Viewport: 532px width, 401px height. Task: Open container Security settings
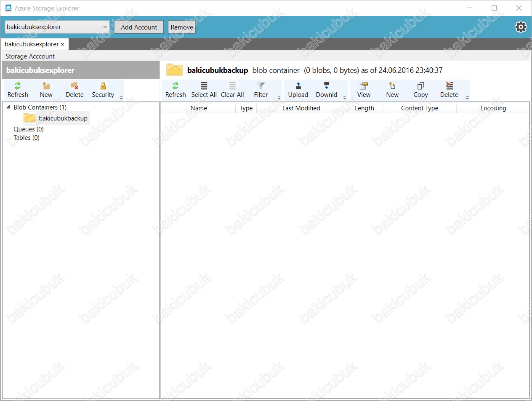coord(103,90)
